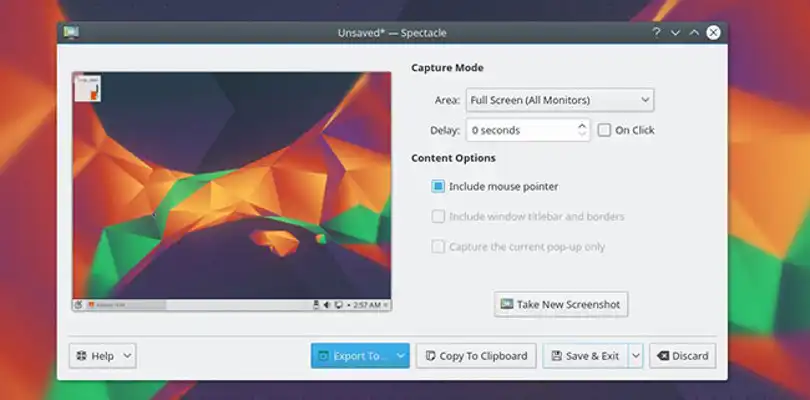Uncheck Include mouse pointer
810x400 pixels.
tap(438, 187)
